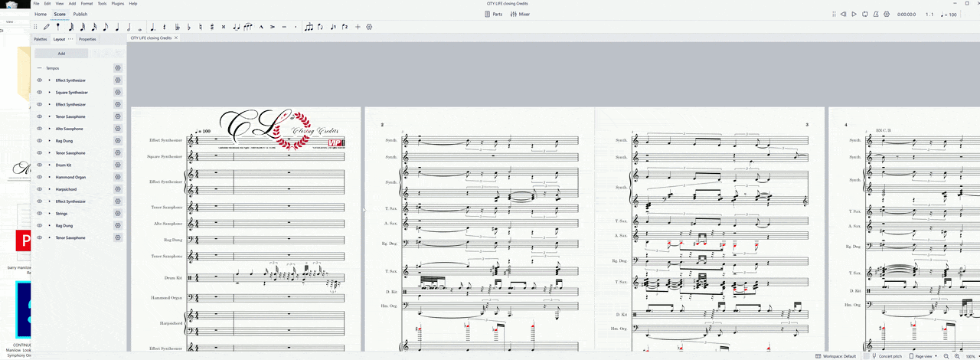
Task: Open settings gear for Rag Dung
Action: tap(118, 141)
